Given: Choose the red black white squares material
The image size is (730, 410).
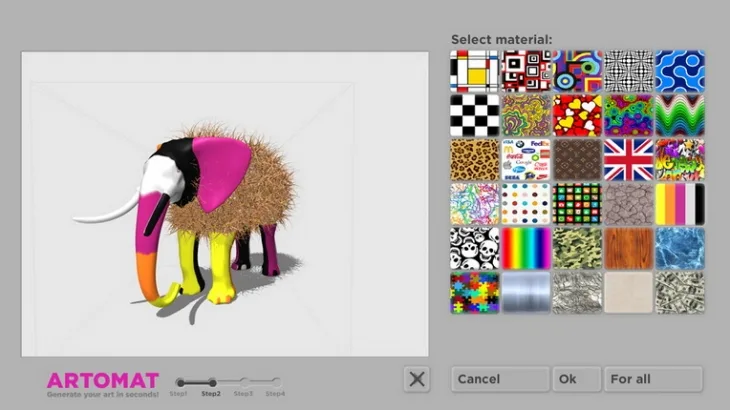Looking at the screenshot, I should pyautogui.click(x=526, y=71).
